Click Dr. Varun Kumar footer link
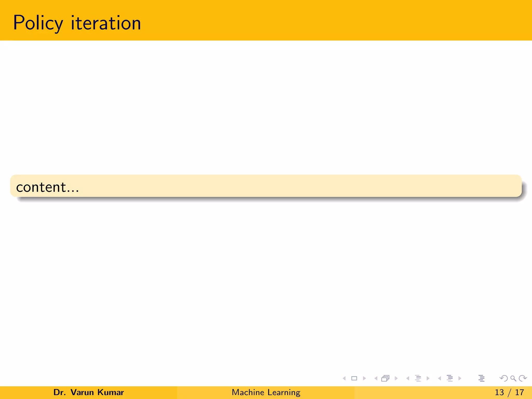 [89, 392]
